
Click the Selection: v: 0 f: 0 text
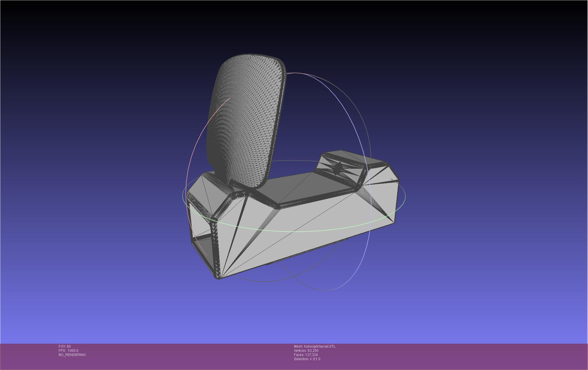point(307,359)
